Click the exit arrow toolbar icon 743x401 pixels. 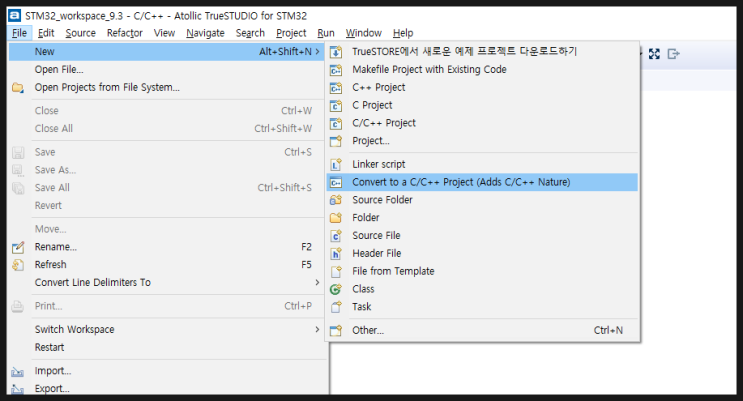pyautogui.click(x=673, y=54)
